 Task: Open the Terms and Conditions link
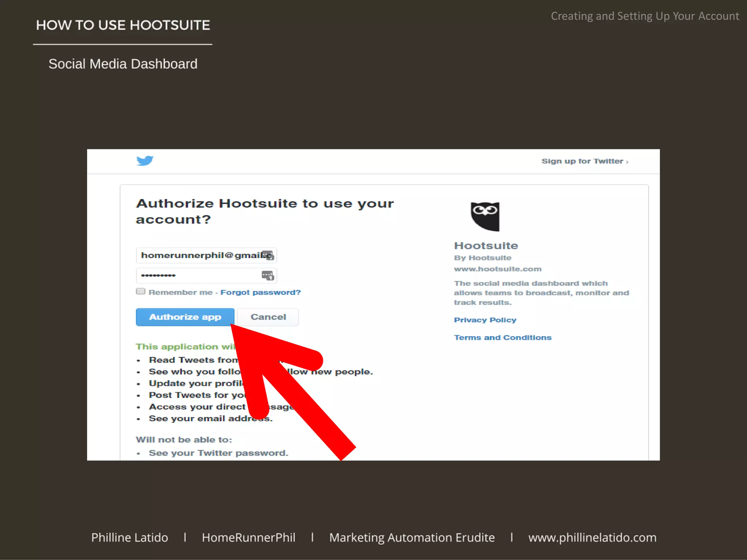503,337
